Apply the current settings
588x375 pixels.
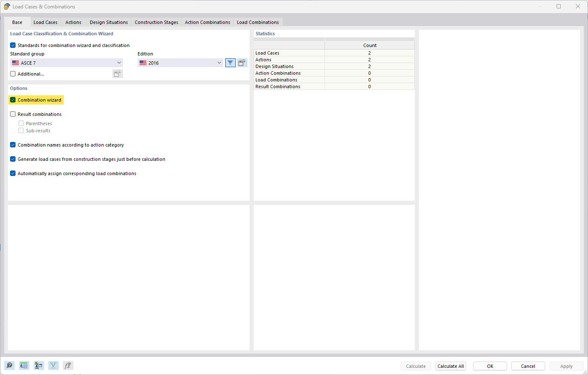click(566, 366)
